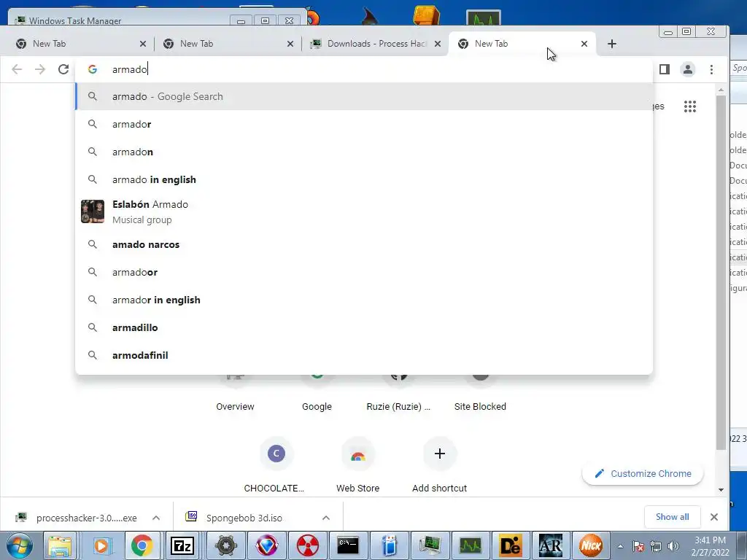
Task: Open the Task Manager taskbar icon
Action: [x=471, y=545]
